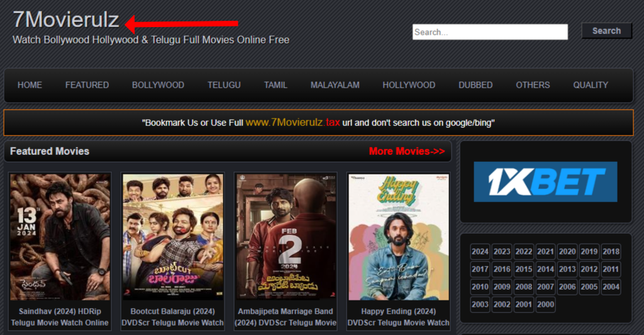This screenshot has width=644, height=335.
Task: Filter movies by year 2006
Action: click(x=567, y=287)
